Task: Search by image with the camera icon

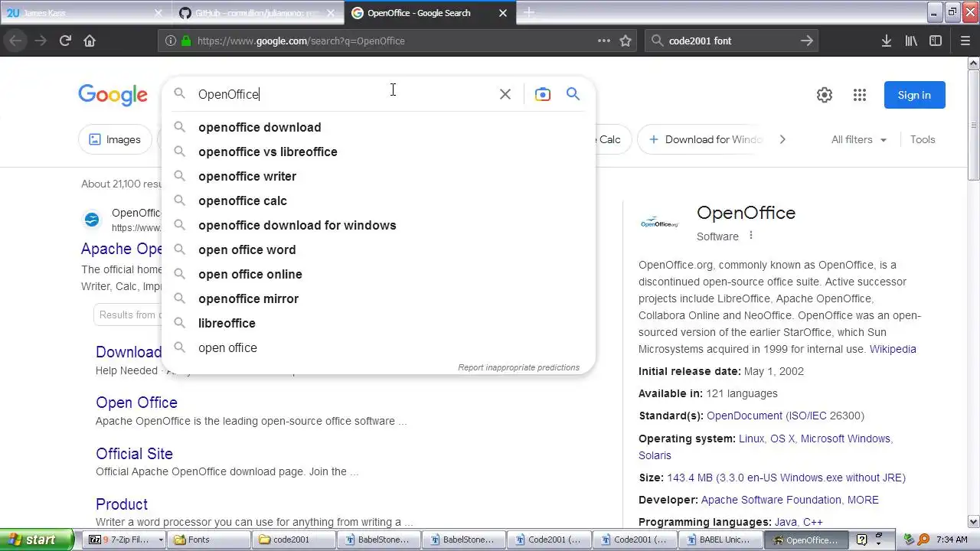Action: pyautogui.click(x=542, y=94)
